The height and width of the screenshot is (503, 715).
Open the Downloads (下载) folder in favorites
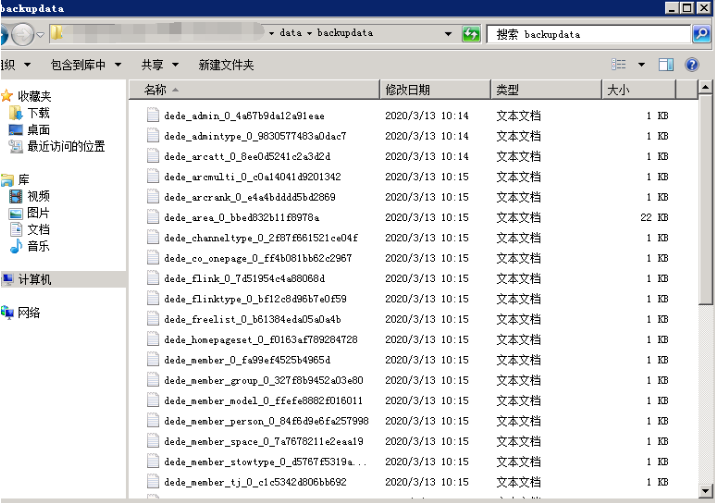click(38, 113)
